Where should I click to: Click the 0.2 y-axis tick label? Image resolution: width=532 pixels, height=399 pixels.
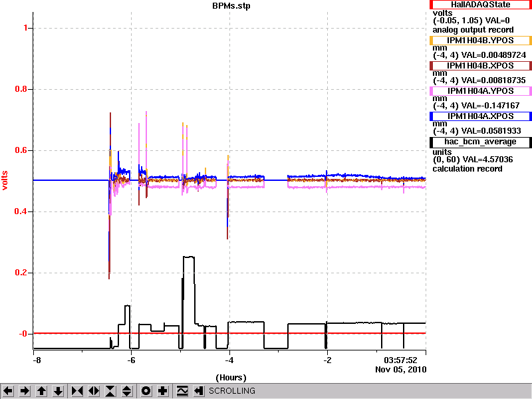point(21,273)
